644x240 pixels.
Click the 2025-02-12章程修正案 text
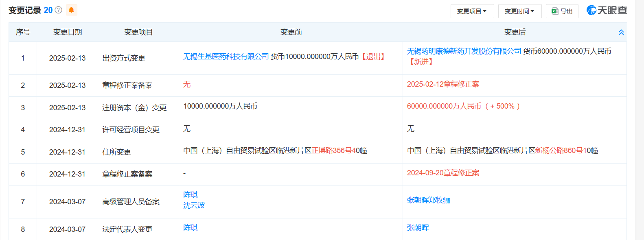pyautogui.click(x=443, y=84)
